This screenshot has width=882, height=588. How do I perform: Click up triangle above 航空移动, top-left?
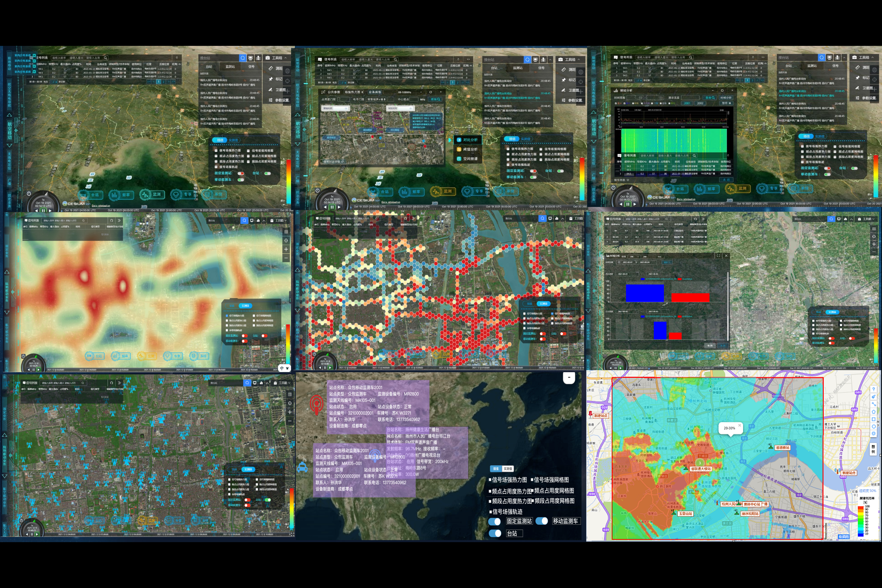point(9,115)
